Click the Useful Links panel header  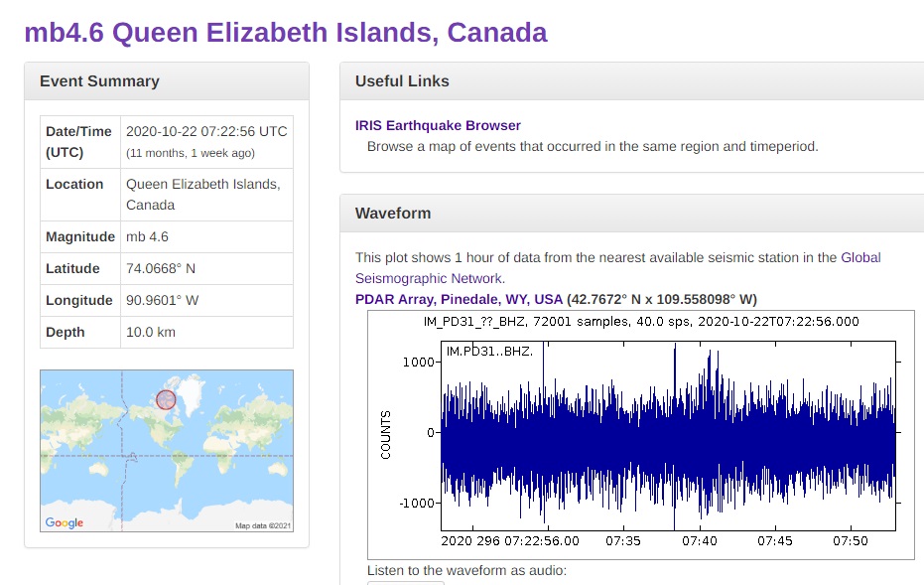click(631, 81)
